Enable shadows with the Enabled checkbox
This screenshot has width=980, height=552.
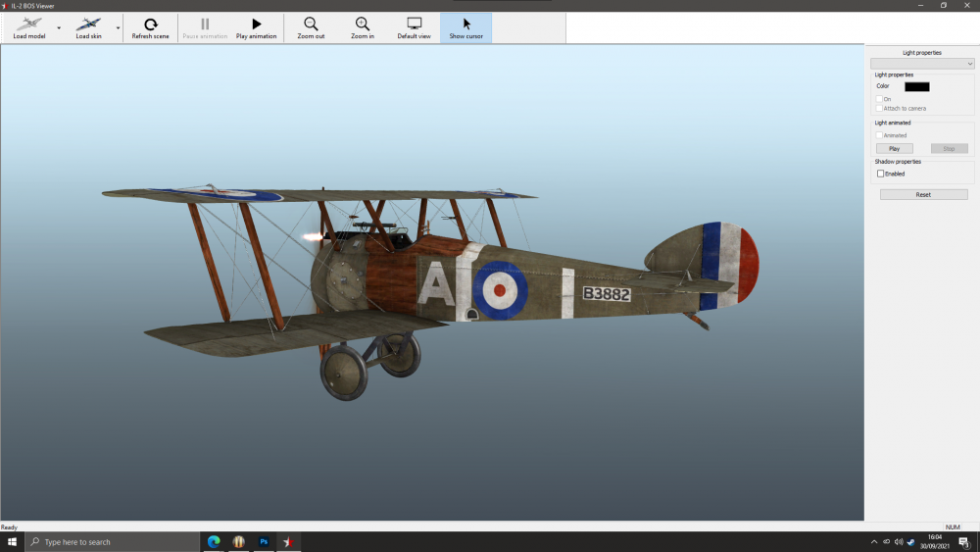(880, 174)
